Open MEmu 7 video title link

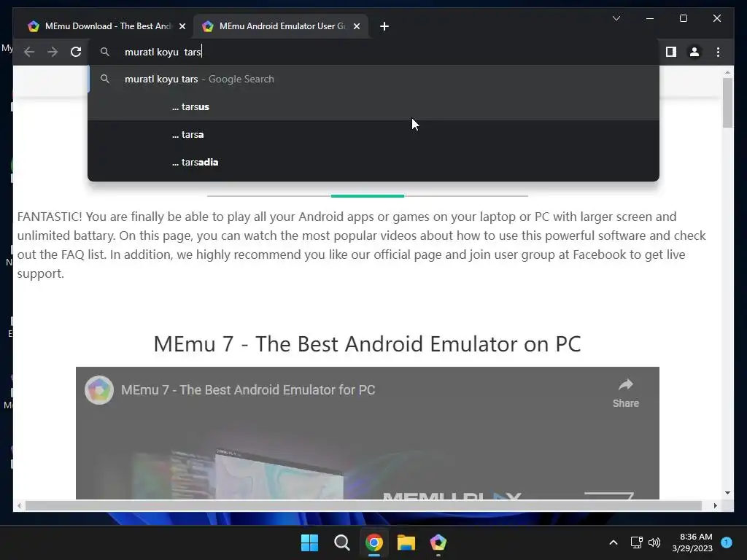pyautogui.click(x=248, y=390)
